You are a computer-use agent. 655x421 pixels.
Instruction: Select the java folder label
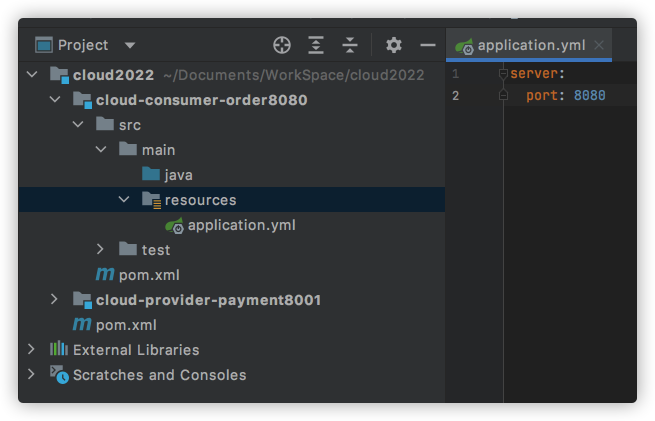(x=178, y=175)
